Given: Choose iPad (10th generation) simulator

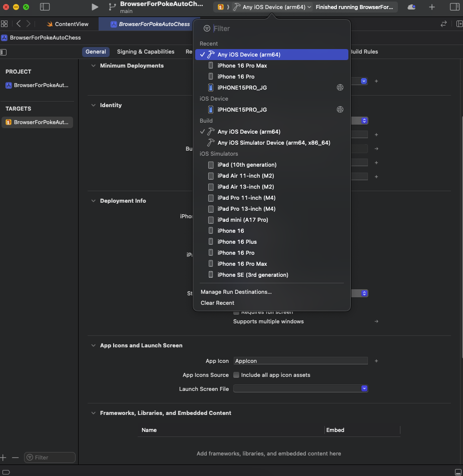Looking at the screenshot, I should [x=272, y=165].
